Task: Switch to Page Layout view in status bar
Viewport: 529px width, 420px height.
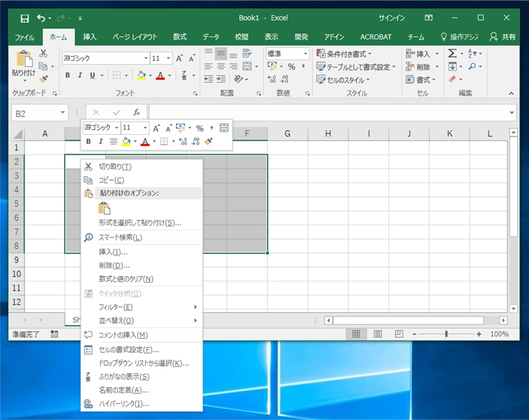Action: (x=378, y=334)
